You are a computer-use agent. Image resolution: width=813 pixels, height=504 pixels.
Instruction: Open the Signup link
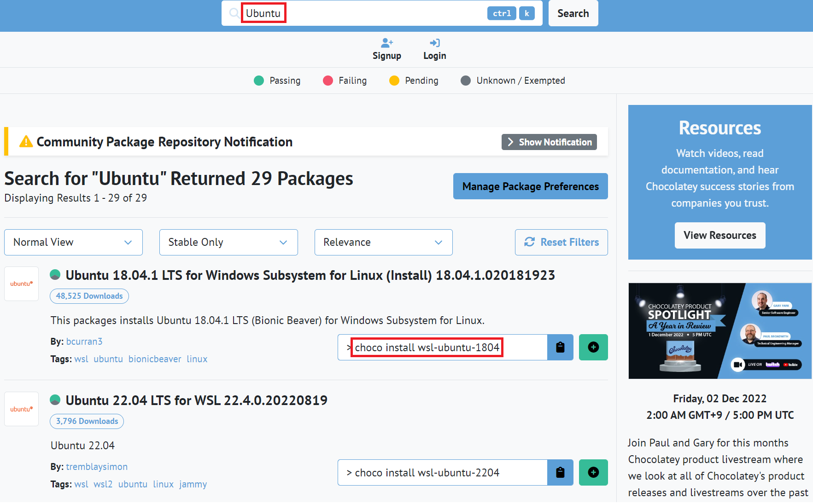click(387, 49)
